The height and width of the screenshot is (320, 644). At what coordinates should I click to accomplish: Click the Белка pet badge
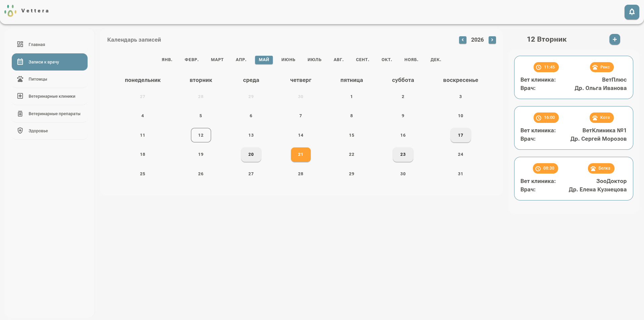tap(601, 168)
